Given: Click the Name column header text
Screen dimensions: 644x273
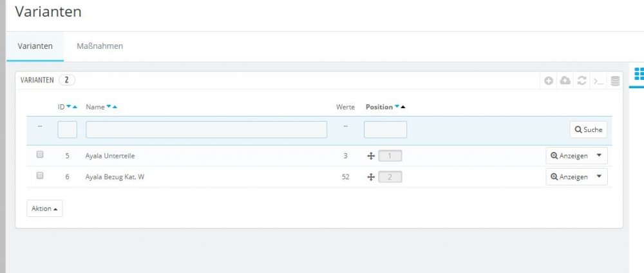Looking at the screenshot, I should coord(95,107).
